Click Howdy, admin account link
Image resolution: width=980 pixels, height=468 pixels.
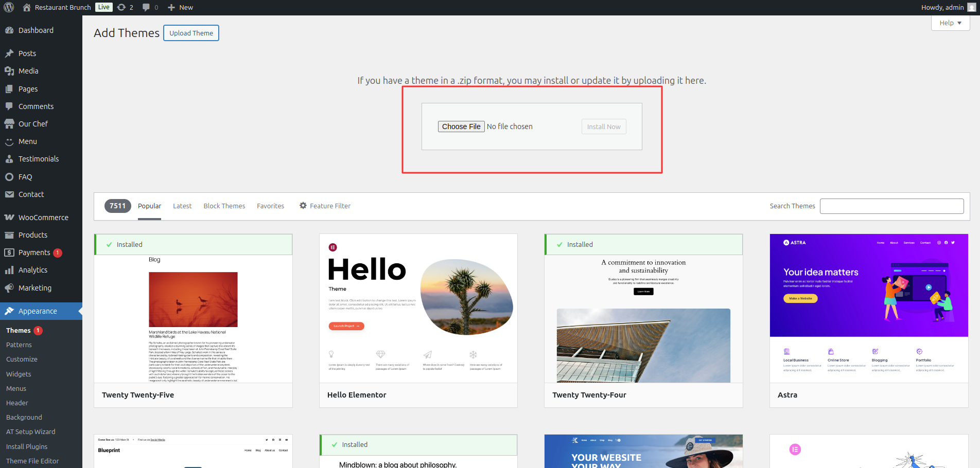tap(942, 7)
